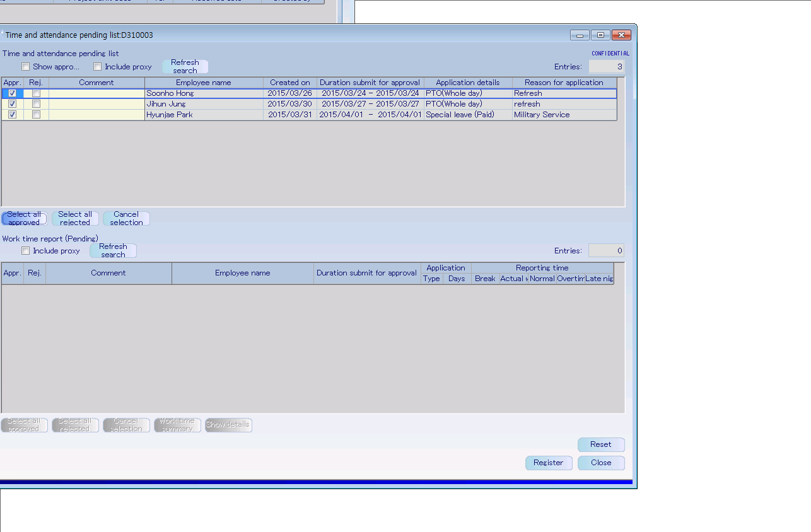Click the active Select all rejected button
Image resolution: width=811 pixels, height=532 pixels.
(75, 219)
